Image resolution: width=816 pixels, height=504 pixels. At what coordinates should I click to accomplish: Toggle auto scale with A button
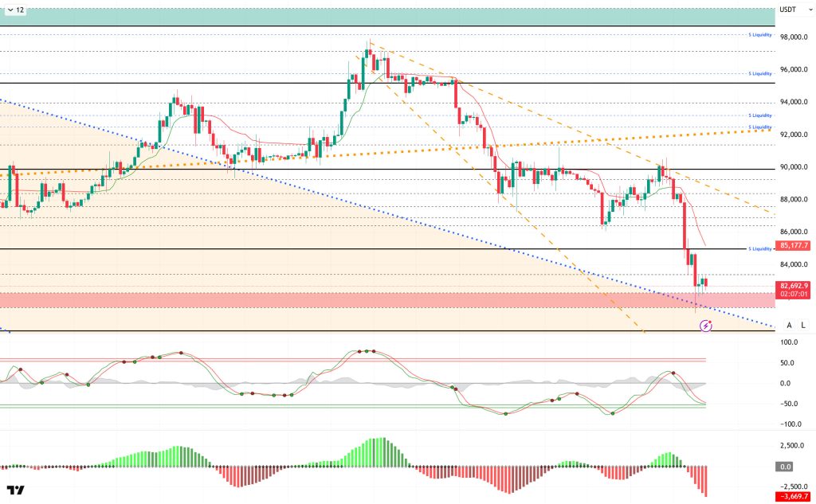pos(789,325)
